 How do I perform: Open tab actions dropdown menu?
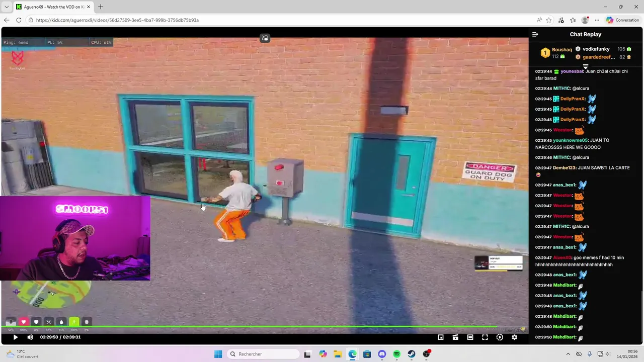click(x=7, y=7)
